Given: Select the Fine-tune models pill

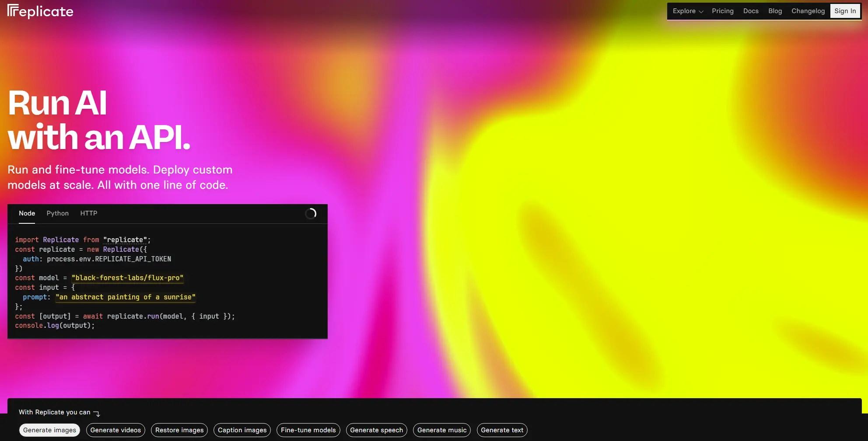Looking at the screenshot, I should [308, 430].
